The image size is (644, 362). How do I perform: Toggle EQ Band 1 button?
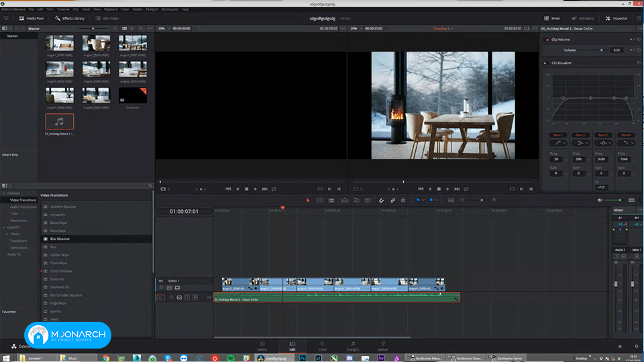[x=557, y=135]
